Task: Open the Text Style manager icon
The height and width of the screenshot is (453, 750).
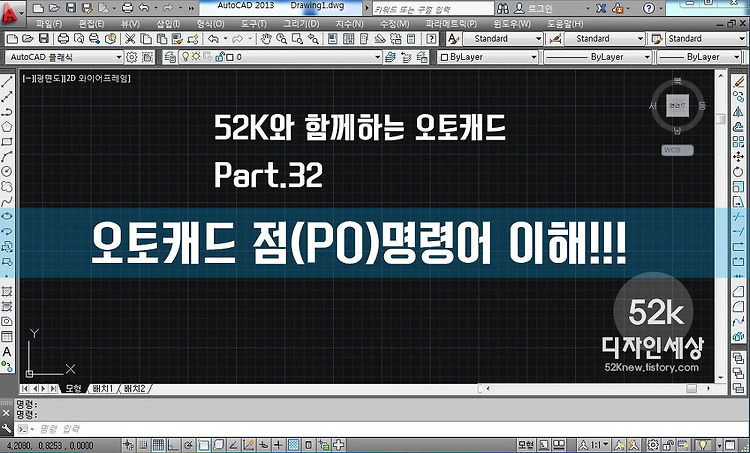Action: click(453, 39)
